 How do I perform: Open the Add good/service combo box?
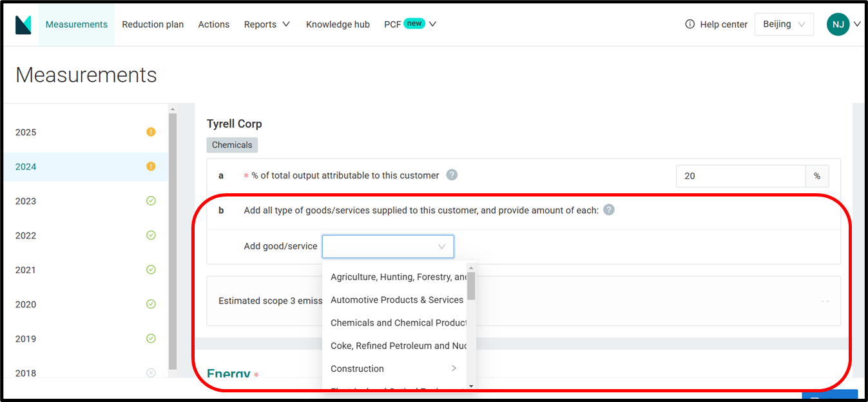pos(388,246)
